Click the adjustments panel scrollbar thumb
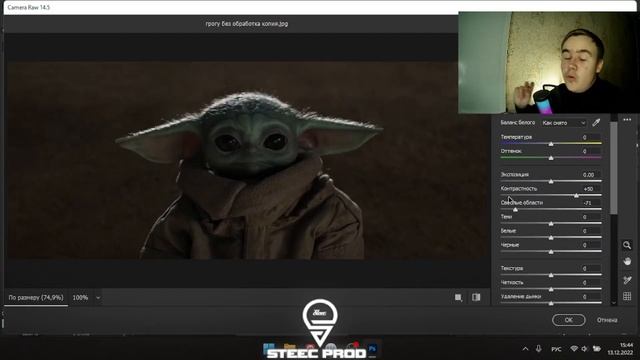Image resolution: width=640 pixels, height=360 pixels. tap(613, 167)
